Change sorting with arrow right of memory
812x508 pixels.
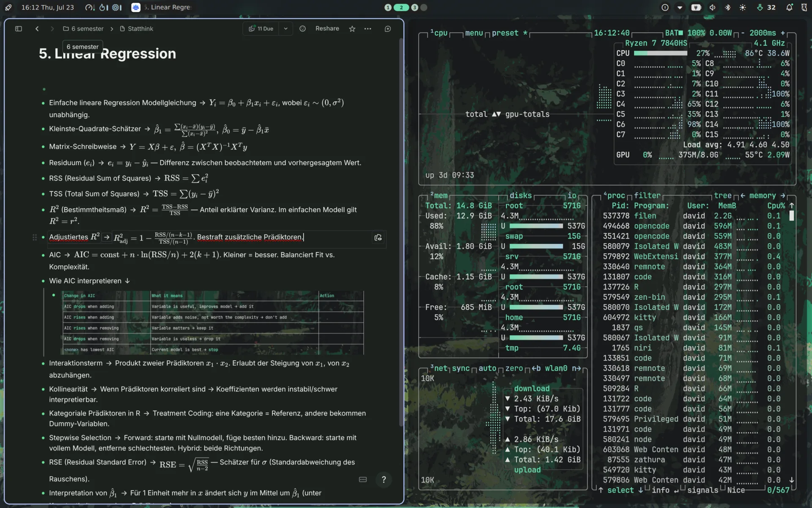tap(783, 196)
